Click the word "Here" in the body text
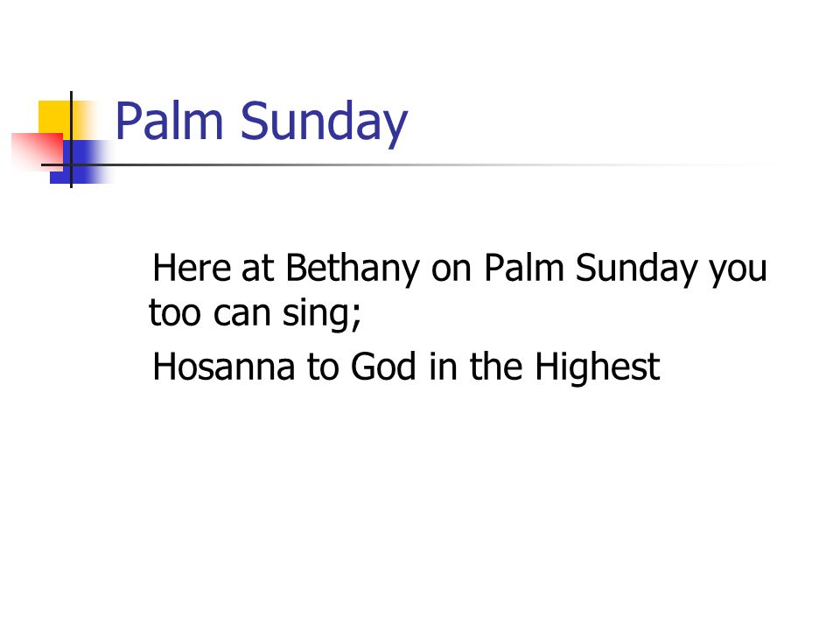The height and width of the screenshot is (630, 840). click(192, 268)
